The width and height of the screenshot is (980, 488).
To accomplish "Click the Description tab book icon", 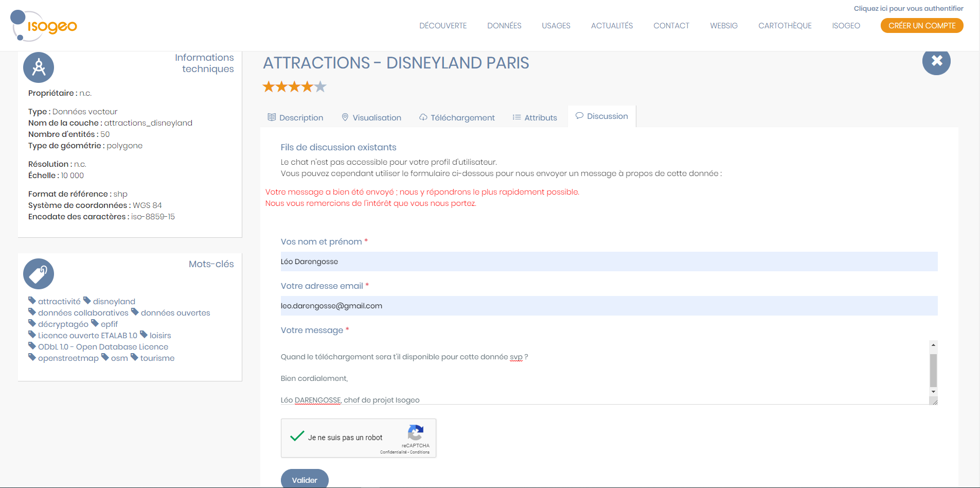I will coord(272,117).
